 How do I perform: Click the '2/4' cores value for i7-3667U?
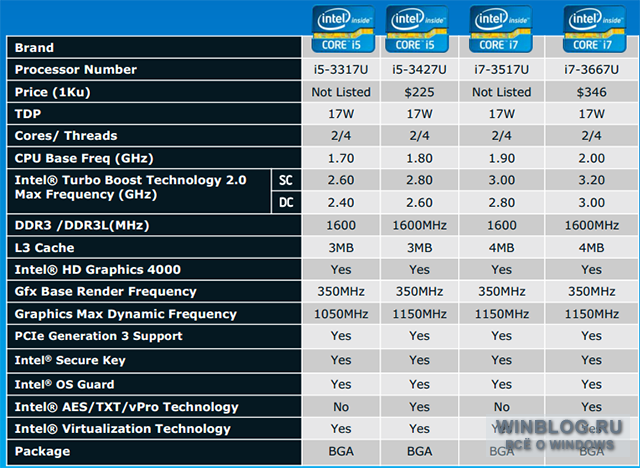[591, 136]
